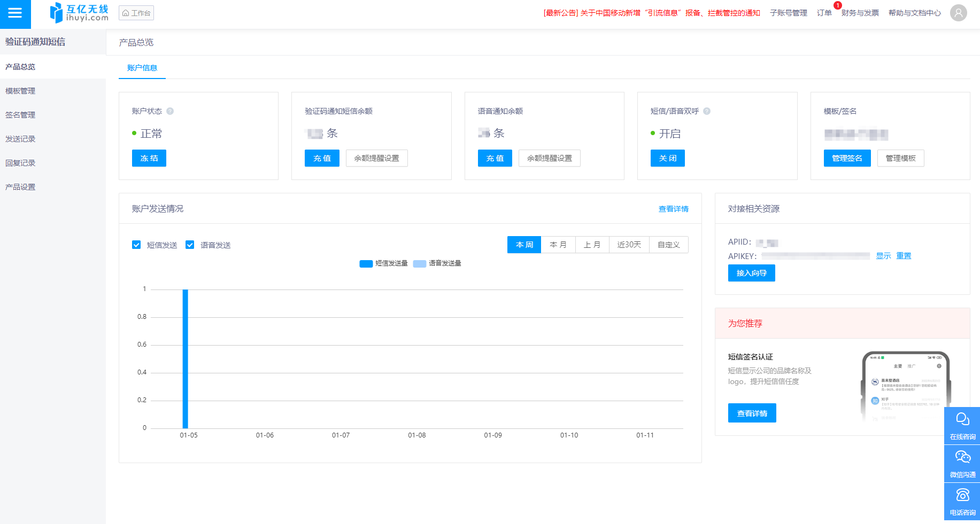Select the 本周 range tab
Viewport: 980px width, 524px height.
click(524, 245)
